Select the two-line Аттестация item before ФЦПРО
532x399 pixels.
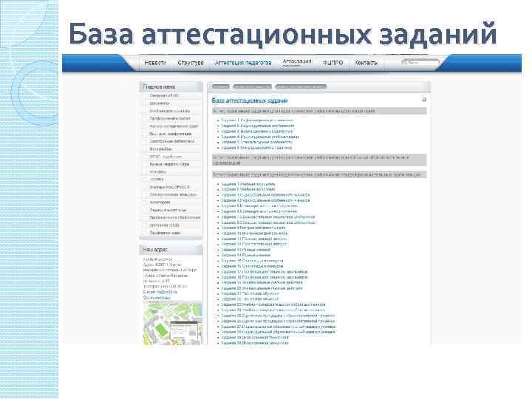[x=297, y=62]
